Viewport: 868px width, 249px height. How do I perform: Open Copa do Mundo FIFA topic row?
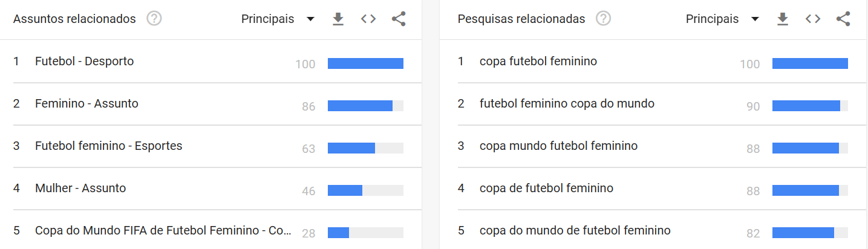point(163,231)
